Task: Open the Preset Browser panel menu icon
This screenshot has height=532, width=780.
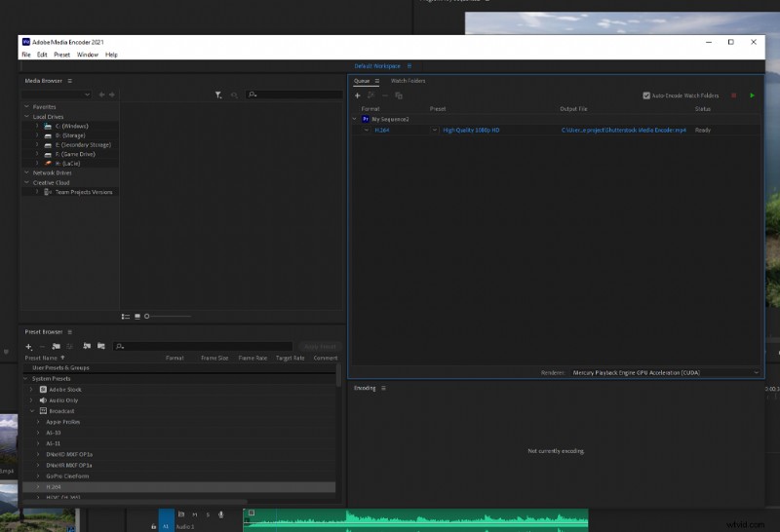Action: coord(69,331)
